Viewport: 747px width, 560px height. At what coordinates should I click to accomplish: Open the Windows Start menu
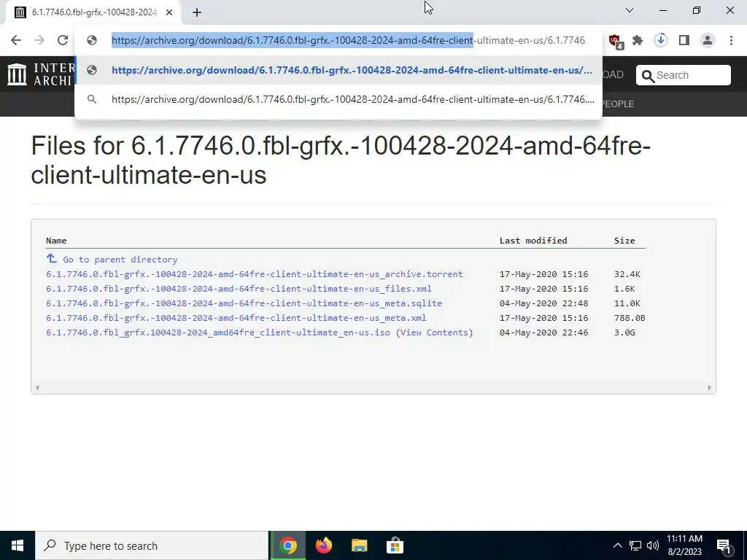pos(18,545)
